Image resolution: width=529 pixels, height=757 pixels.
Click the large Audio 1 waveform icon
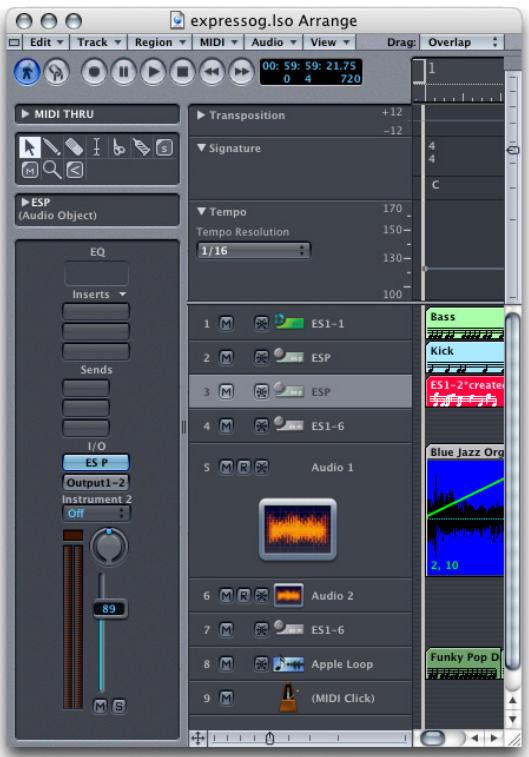298,530
